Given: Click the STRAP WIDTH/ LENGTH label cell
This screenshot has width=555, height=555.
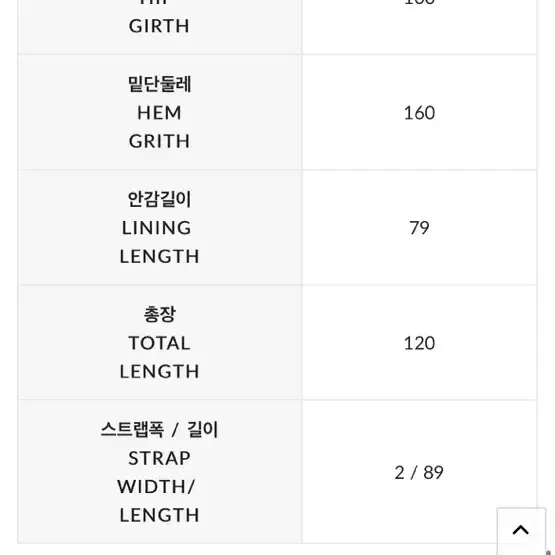Looking at the screenshot, I should [x=160, y=471].
